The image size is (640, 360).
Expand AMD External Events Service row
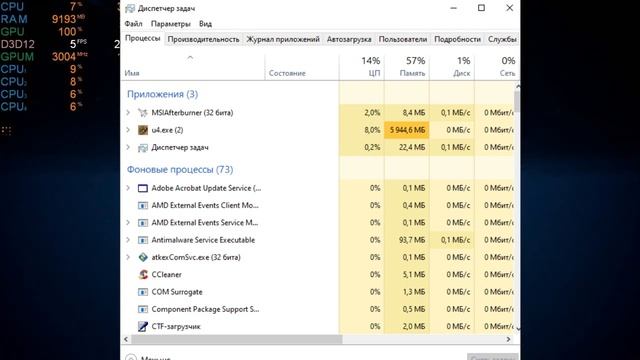point(128,223)
